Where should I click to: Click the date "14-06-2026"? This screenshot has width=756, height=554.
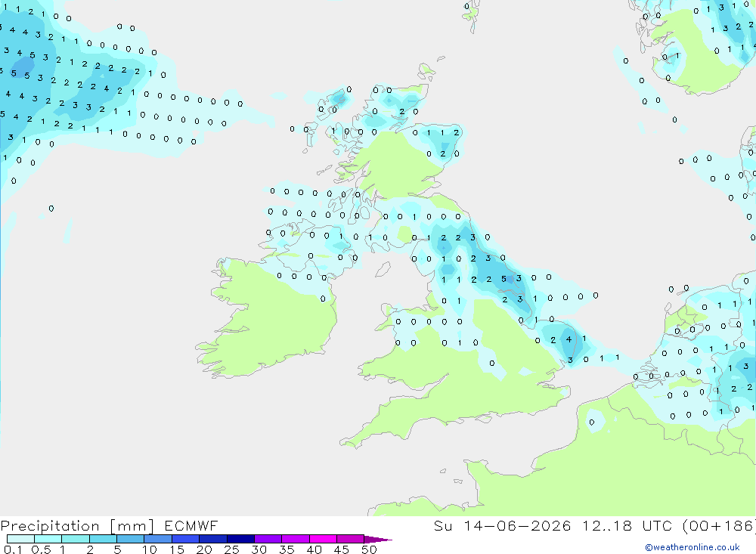point(517,525)
